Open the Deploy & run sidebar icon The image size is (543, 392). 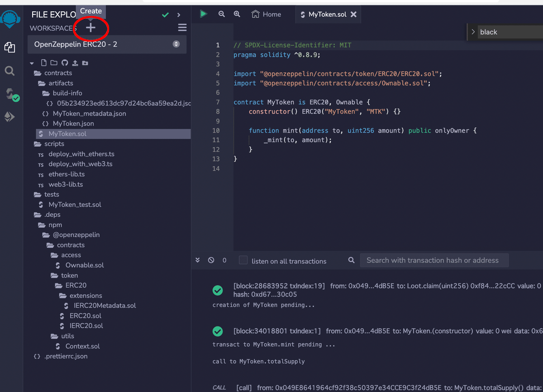[10, 117]
